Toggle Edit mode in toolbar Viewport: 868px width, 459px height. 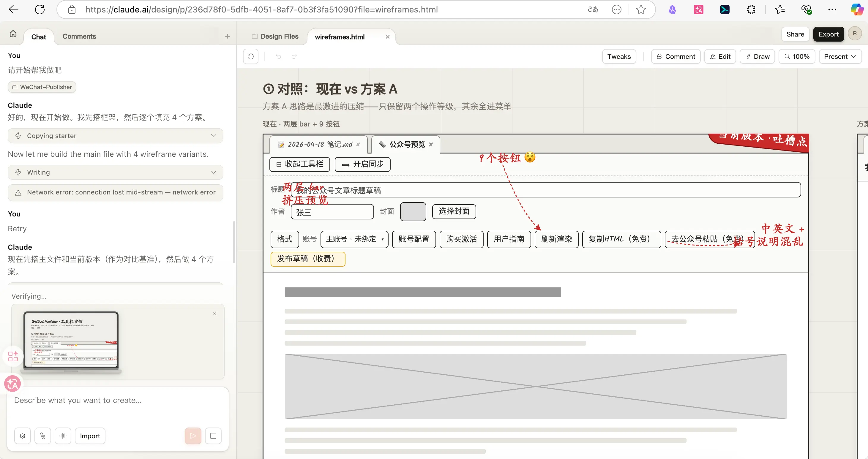pyautogui.click(x=720, y=56)
